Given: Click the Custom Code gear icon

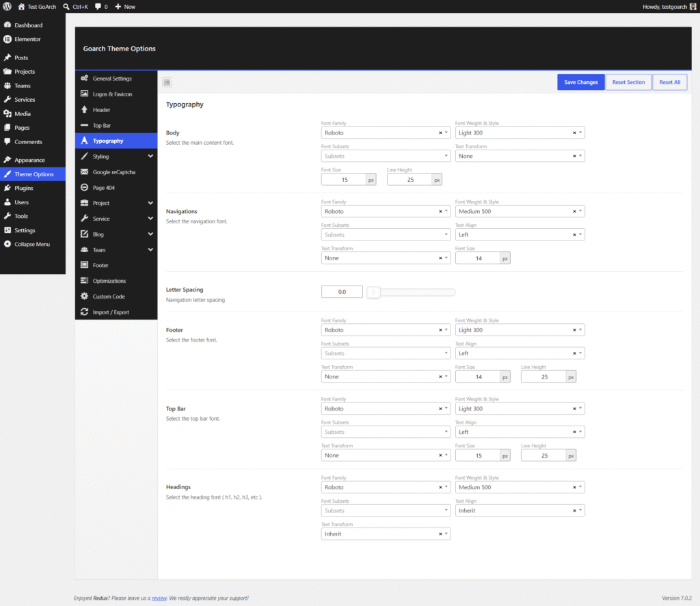Looking at the screenshot, I should [x=84, y=297].
